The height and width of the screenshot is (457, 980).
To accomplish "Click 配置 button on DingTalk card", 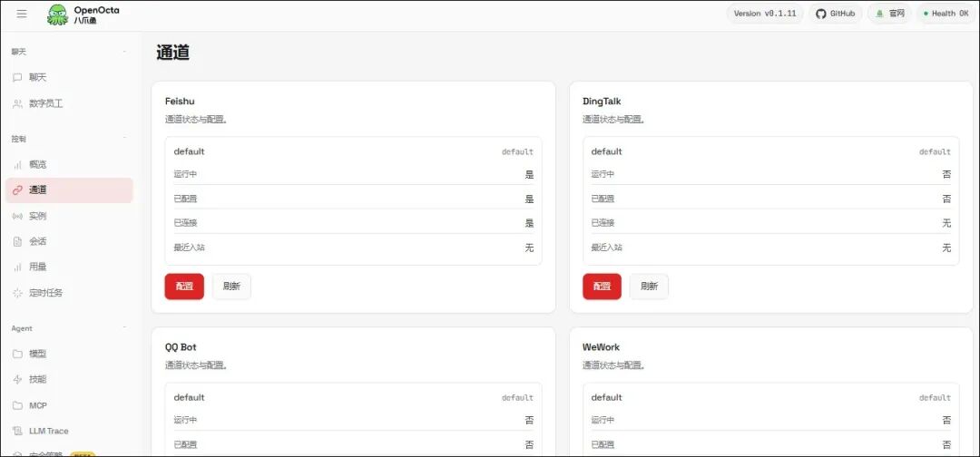I will (602, 287).
